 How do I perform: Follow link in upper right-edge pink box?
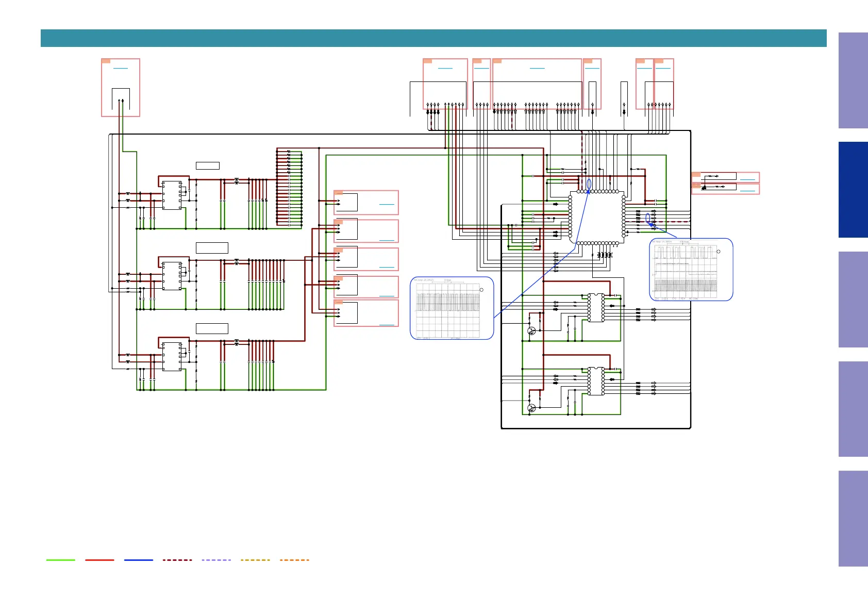747,179
